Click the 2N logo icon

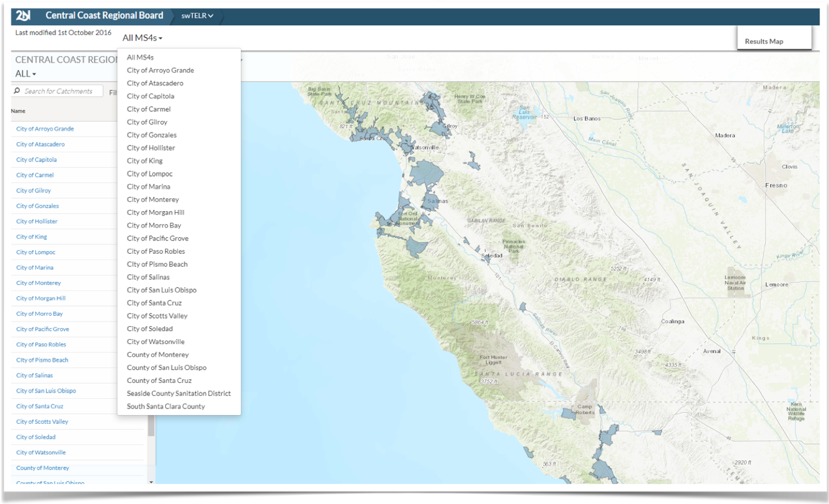pyautogui.click(x=23, y=16)
